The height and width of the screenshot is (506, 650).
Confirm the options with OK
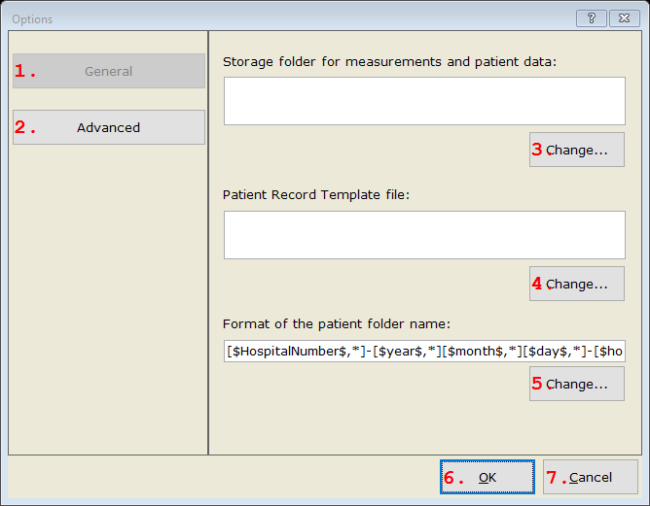(487, 477)
